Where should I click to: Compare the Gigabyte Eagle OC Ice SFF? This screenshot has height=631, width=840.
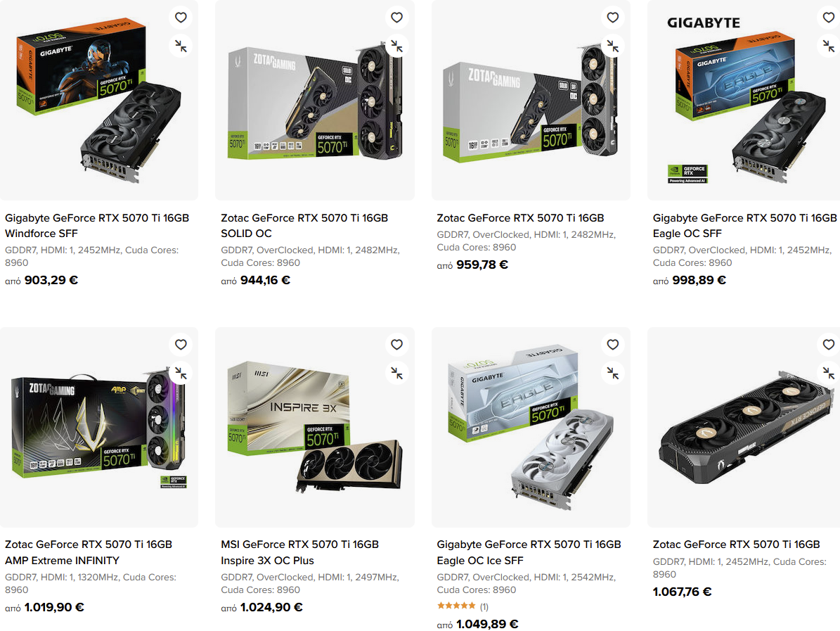click(x=613, y=373)
